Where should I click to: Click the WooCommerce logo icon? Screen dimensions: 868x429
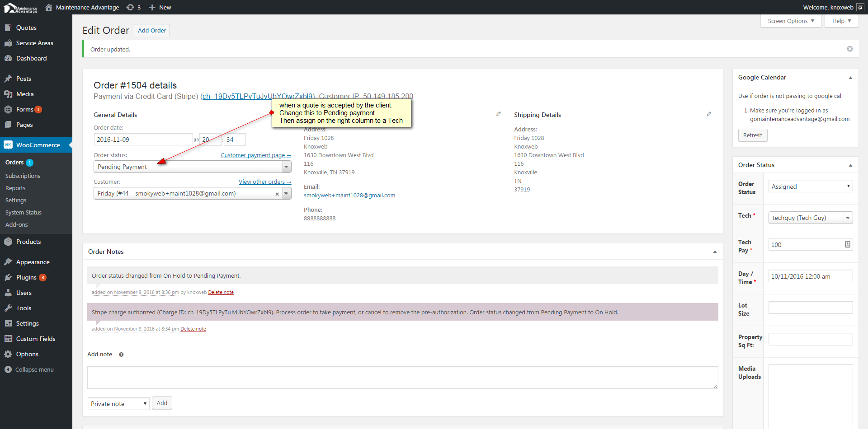coord(8,145)
